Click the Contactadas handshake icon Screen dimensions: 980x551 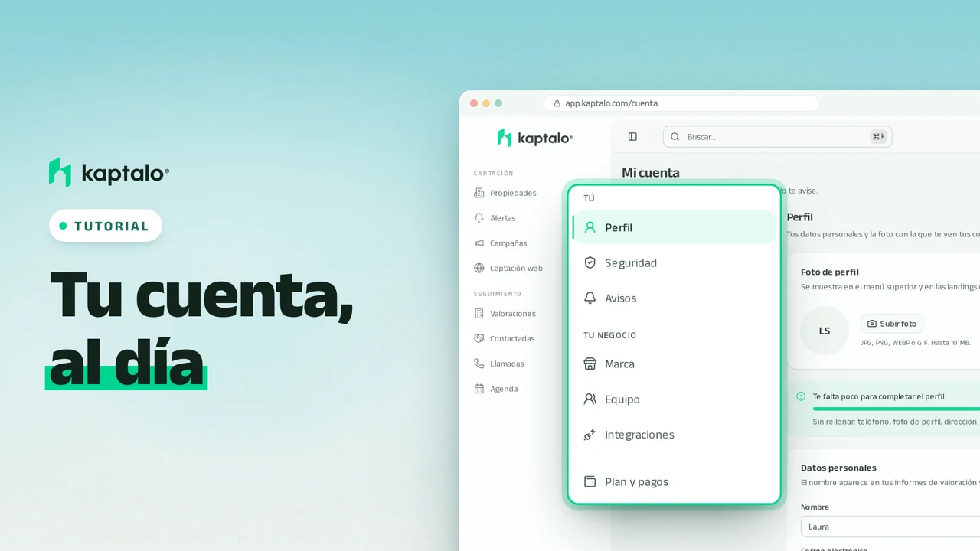coord(479,338)
